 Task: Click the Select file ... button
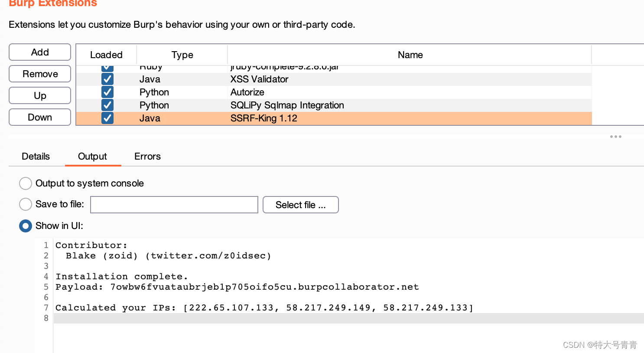pyautogui.click(x=301, y=205)
